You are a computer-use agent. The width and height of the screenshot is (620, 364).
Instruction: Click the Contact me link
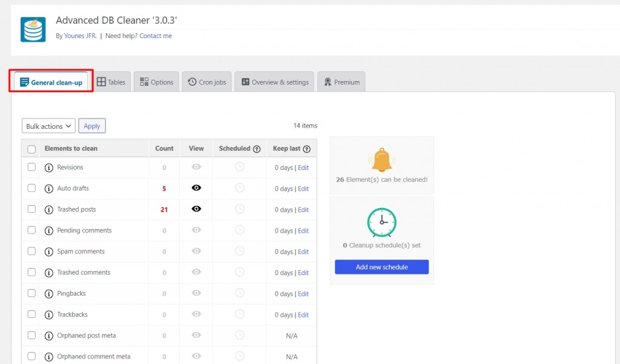click(156, 36)
